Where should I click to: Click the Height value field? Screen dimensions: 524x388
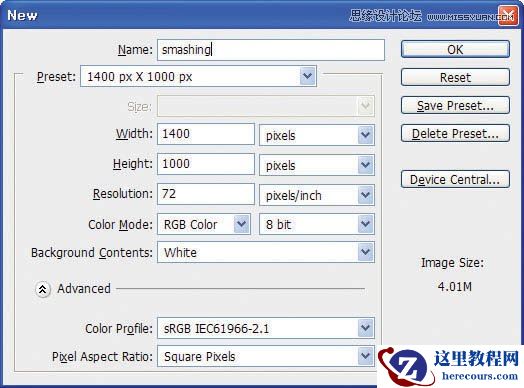tap(206, 164)
